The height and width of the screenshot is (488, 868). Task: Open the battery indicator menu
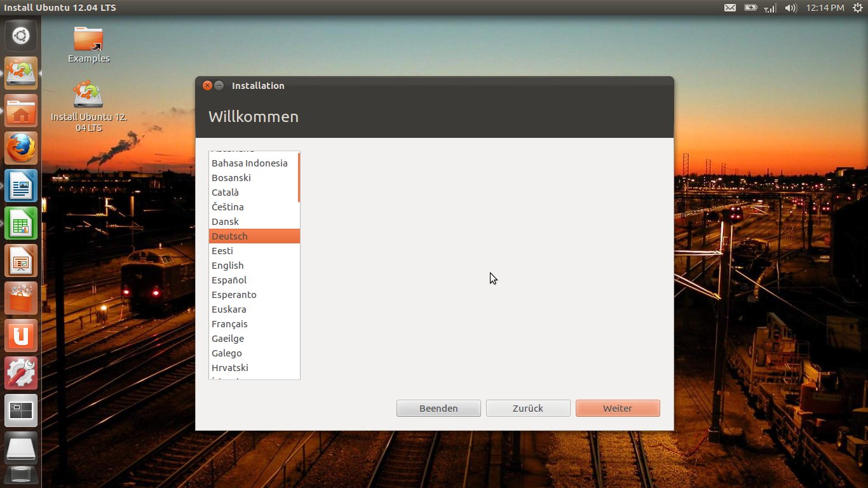(x=750, y=8)
